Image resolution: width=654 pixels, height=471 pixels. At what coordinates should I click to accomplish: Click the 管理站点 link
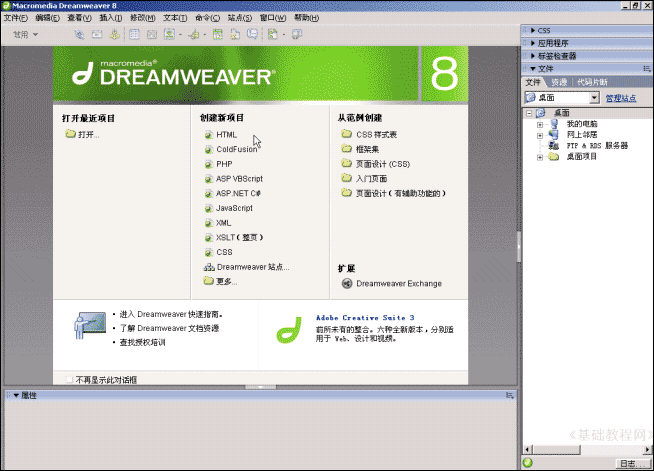(x=621, y=98)
